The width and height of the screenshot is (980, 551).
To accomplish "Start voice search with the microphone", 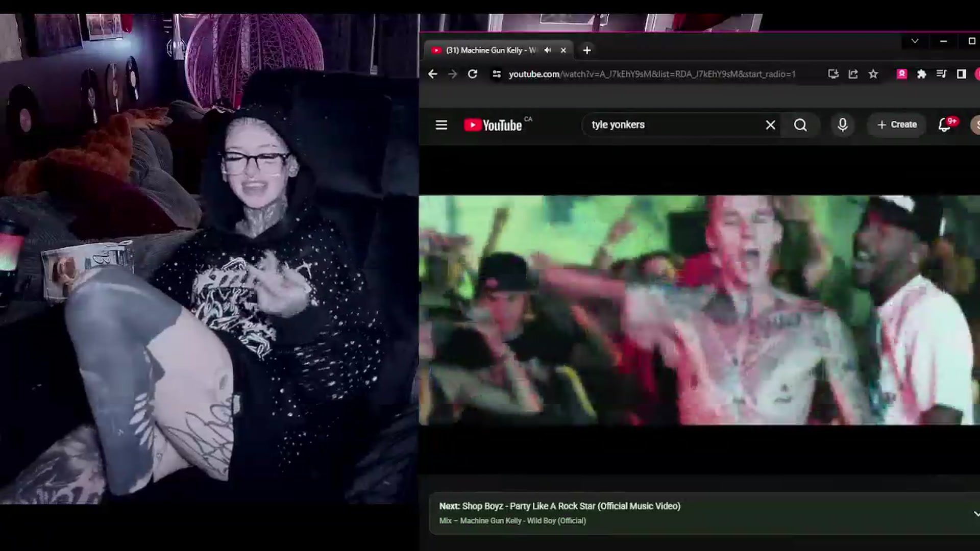I will coord(843,125).
